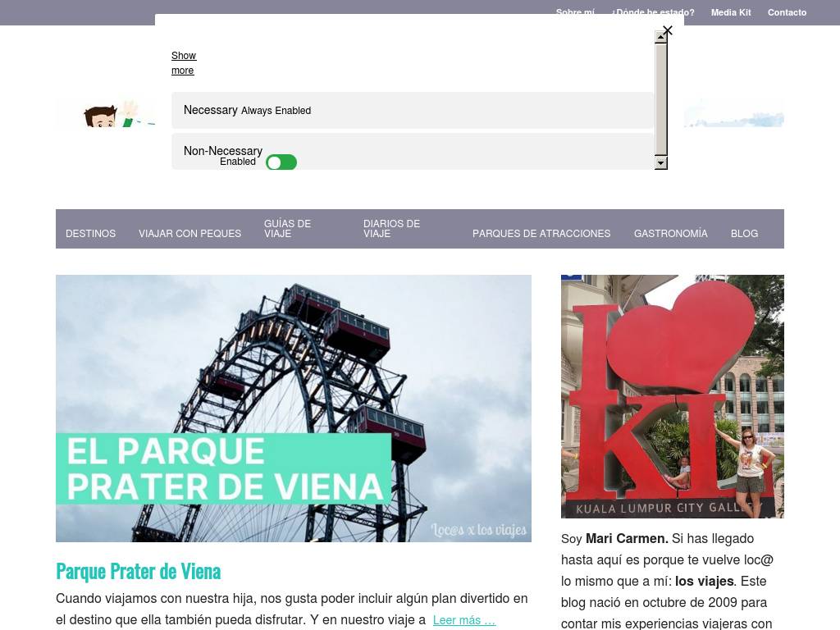Open the Media Kit page
The width and height of the screenshot is (840, 630).
point(730,12)
